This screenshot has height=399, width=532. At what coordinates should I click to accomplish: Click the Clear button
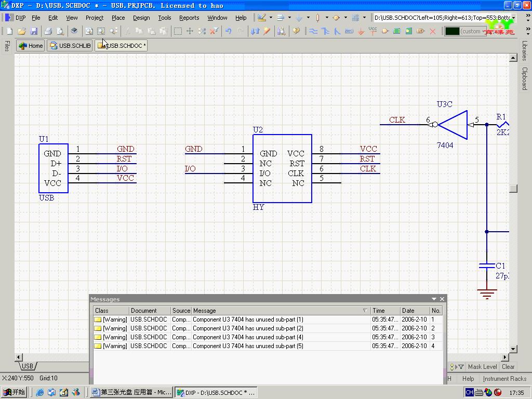point(508,367)
